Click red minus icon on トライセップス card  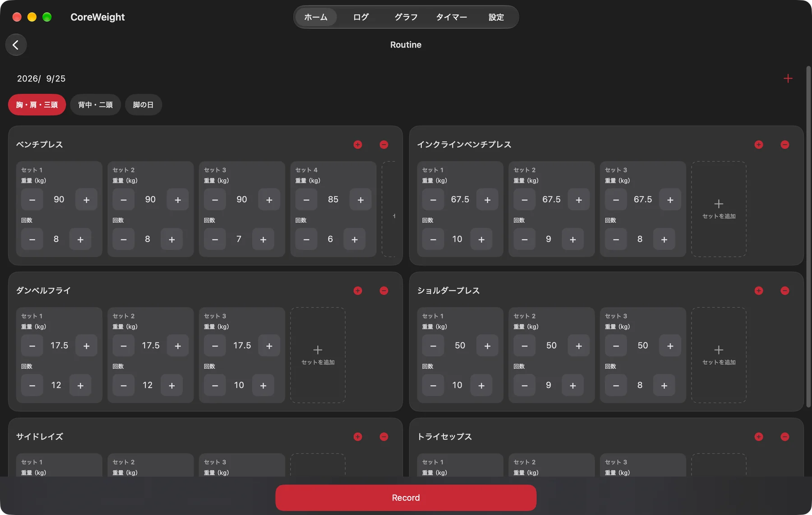785,437
